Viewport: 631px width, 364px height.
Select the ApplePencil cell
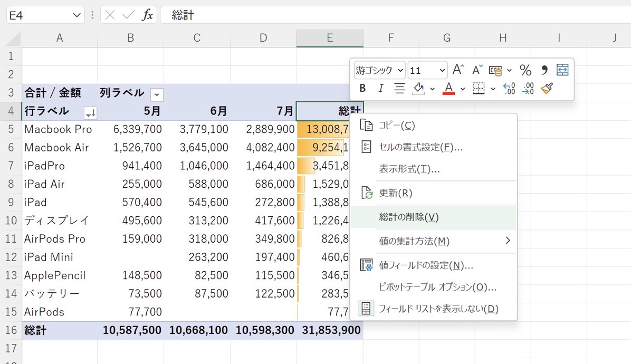point(60,275)
